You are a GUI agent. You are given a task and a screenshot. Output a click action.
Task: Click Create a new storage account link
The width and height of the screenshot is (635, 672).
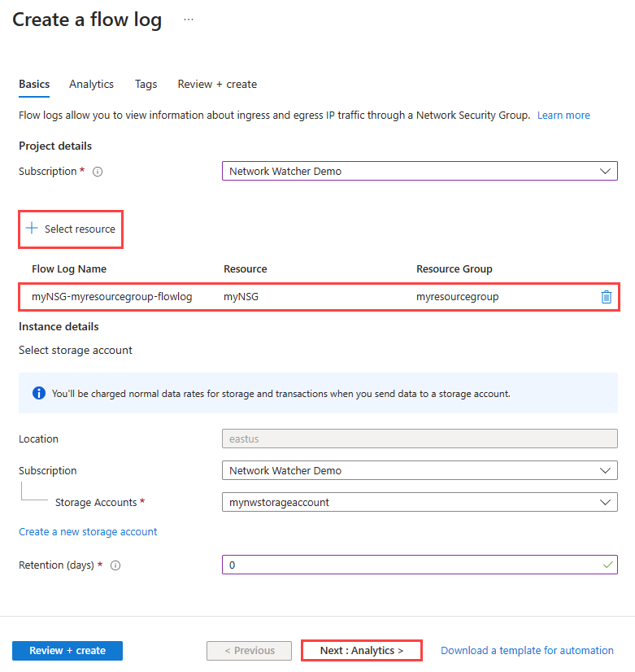tap(88, 532)
